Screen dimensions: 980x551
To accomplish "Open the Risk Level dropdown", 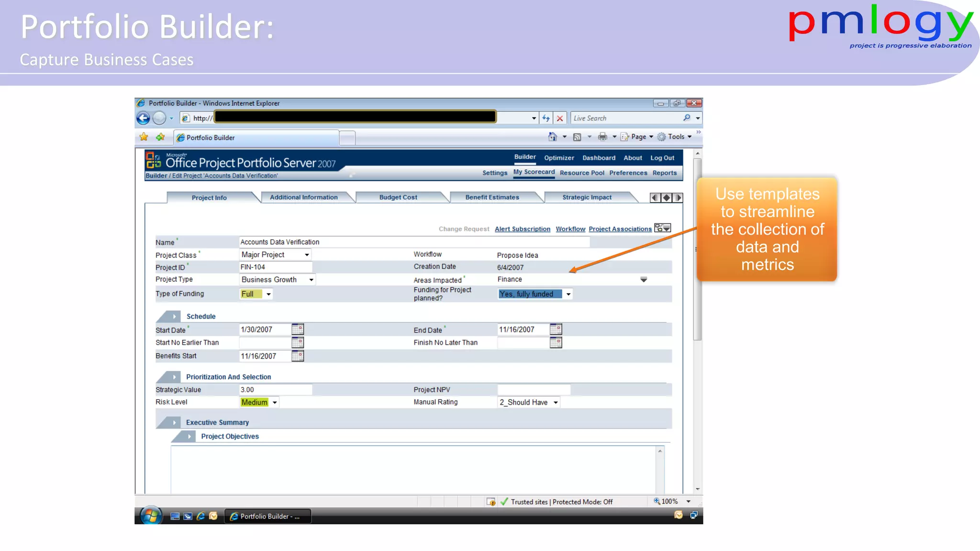I will pyautogui.click(x=275, y=403).
